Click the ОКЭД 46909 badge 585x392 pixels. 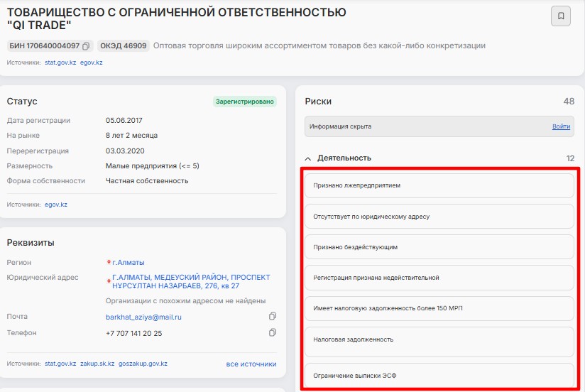(x=124, y=46)
